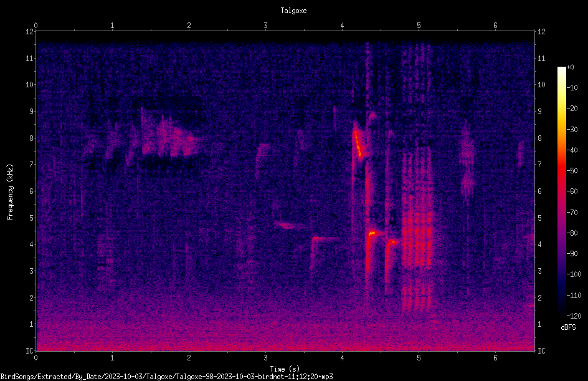Screen dimensions: 588x381
Task: Click the 8 tick on the right frequency axis
Action: 540,138
